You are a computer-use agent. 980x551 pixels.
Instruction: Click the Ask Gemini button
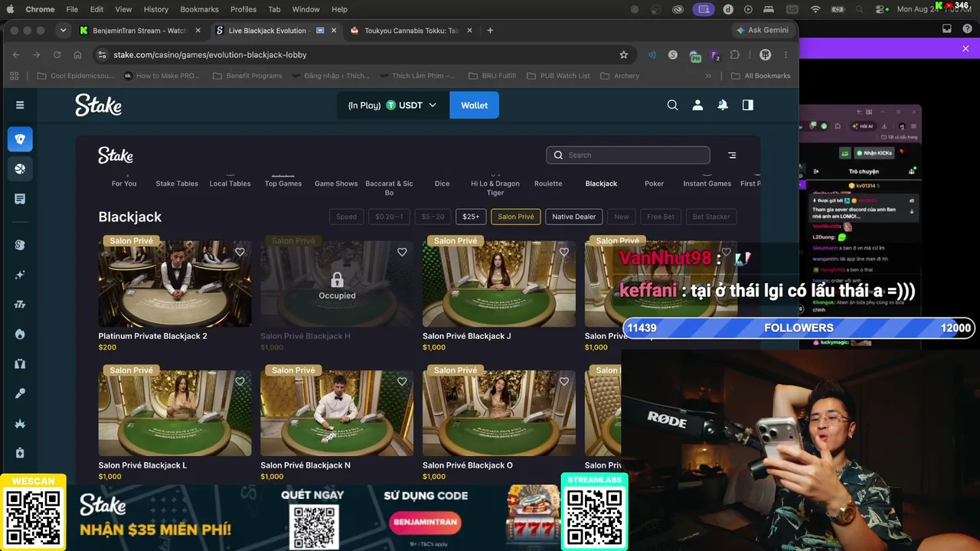click(x=763, y=31)
